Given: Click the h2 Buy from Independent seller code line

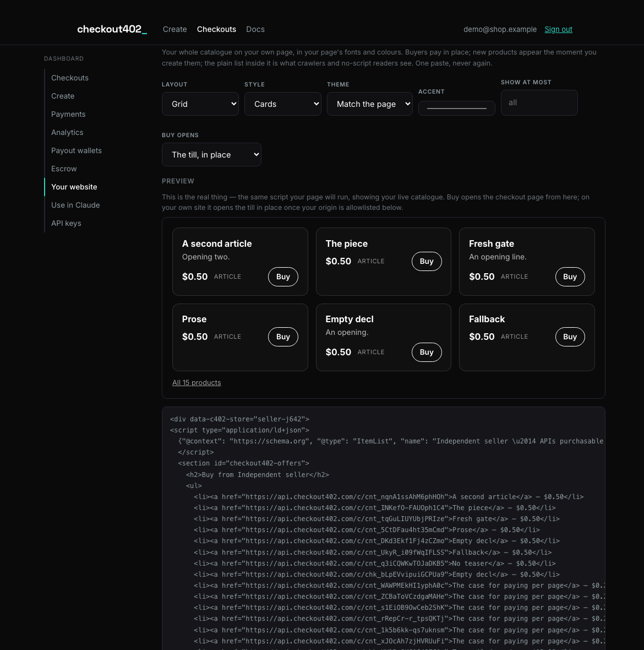Looking at the screenshot, I should [x=258, y=475].
